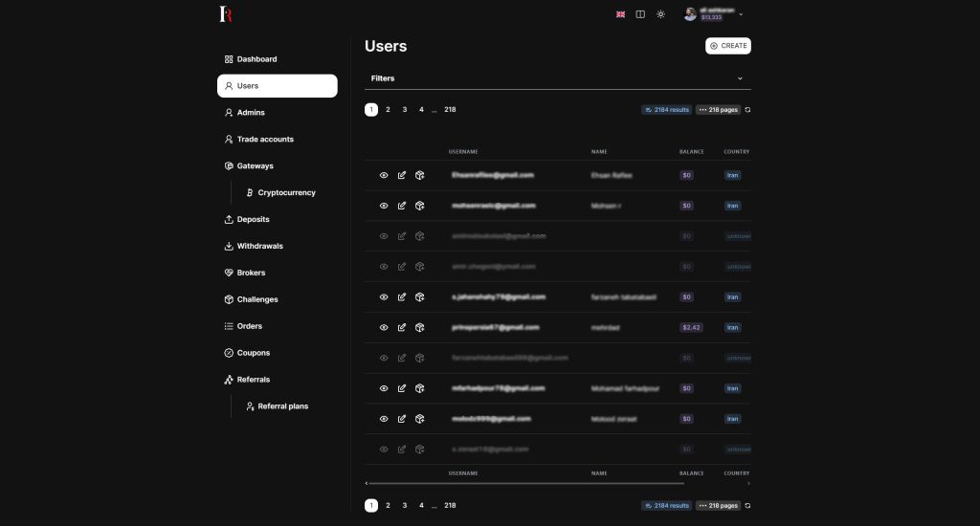
Task: Toggle the light/dark theme sun icon
Action: pyautogui.click(x=660, y=14)
